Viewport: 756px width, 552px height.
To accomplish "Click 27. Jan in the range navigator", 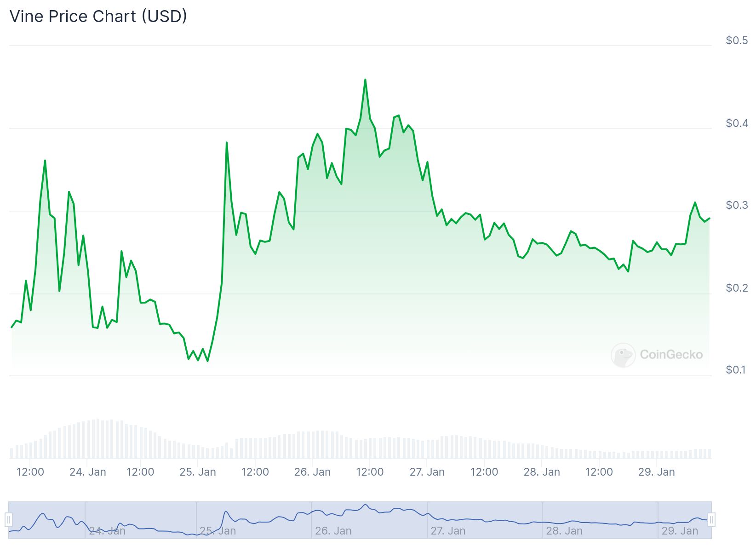I will coord(448,531).
